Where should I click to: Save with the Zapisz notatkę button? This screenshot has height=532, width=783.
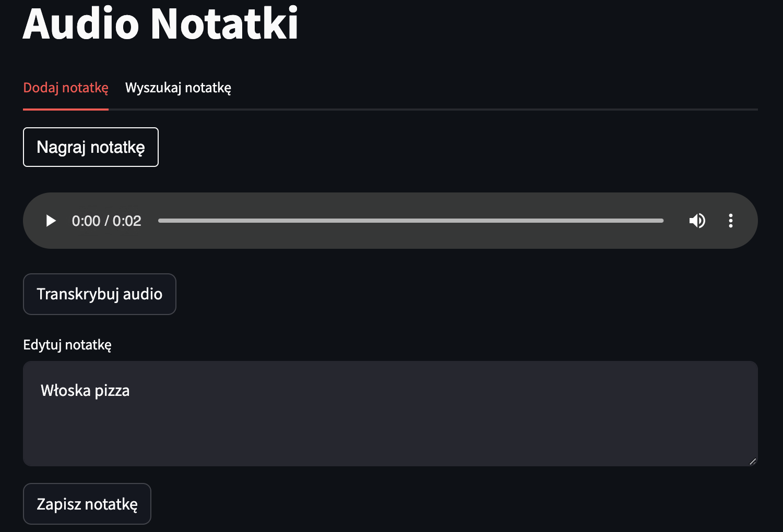pyautogui.click(x=87, y=504)
